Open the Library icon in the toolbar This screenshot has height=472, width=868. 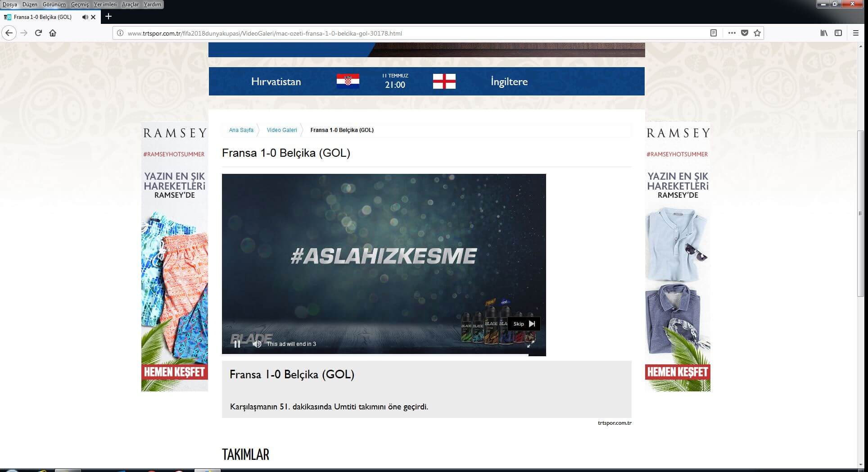coord(824,33)
